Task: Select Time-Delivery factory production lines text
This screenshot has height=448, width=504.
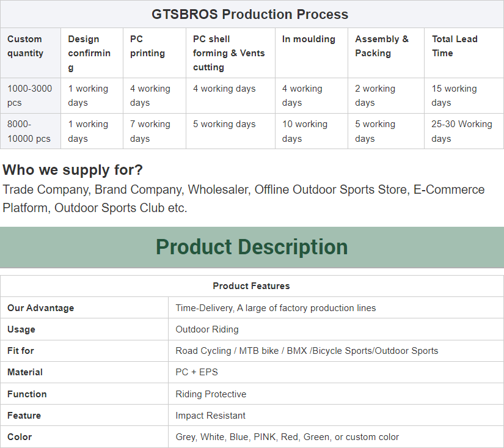Action: (276, 308)
